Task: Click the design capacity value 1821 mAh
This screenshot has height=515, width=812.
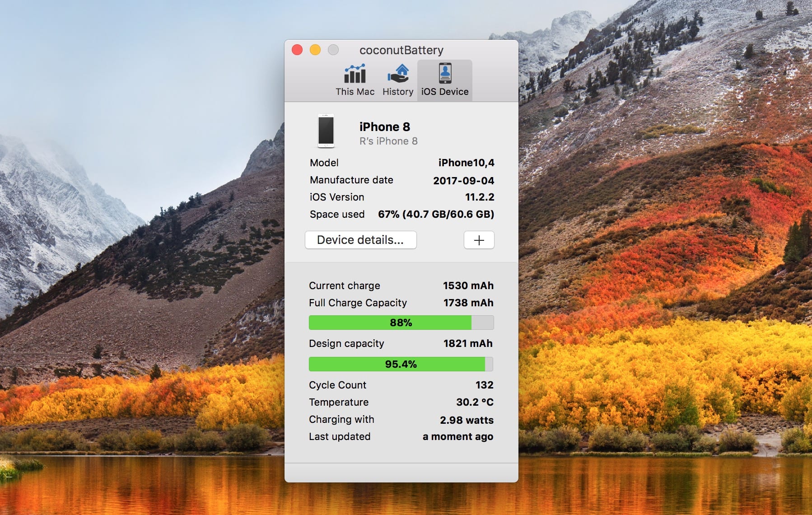Action: tap(468, 343)
